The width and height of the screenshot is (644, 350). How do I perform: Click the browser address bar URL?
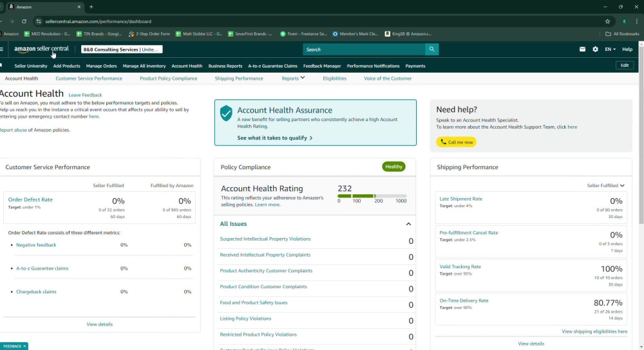[x=98, y=21]
